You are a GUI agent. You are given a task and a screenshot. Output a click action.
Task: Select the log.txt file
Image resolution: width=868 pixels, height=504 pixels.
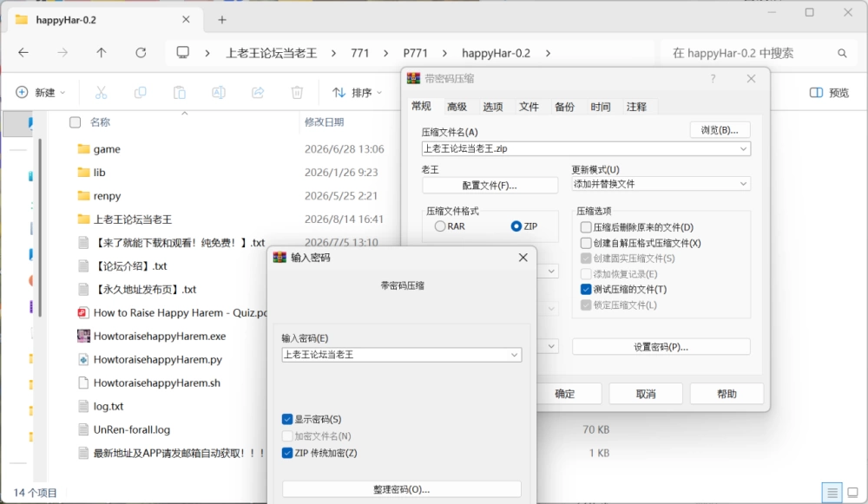[x=108, y=406]
